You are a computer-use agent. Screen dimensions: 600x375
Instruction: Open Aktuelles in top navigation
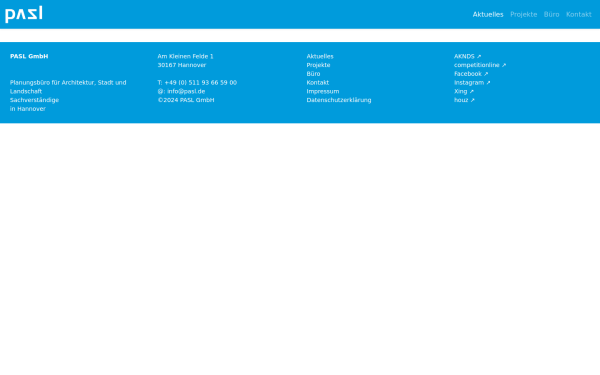(488, 15)
